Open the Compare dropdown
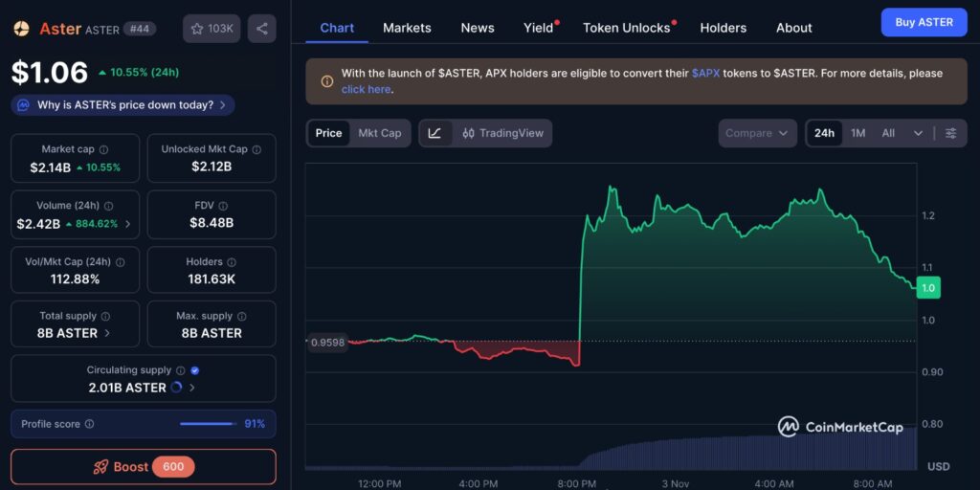Screen dimensions: 980x490 coord(758,133)
